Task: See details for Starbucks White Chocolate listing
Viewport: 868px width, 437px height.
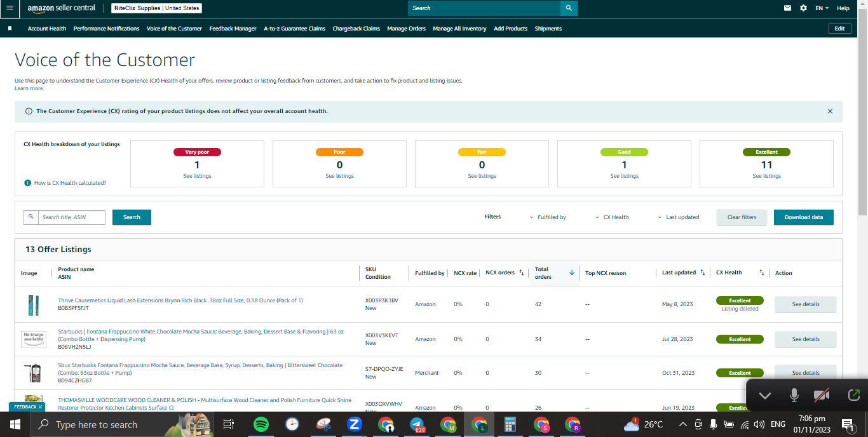Action: [805, 339]
